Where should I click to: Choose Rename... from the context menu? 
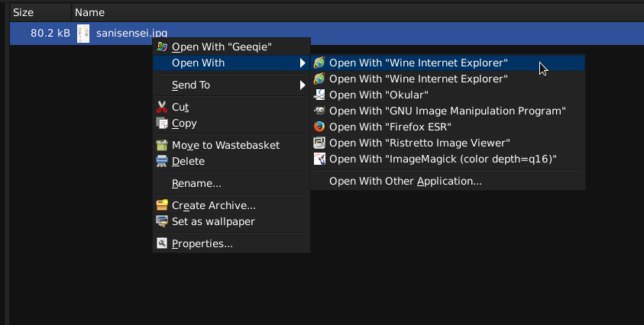(196, 183)
